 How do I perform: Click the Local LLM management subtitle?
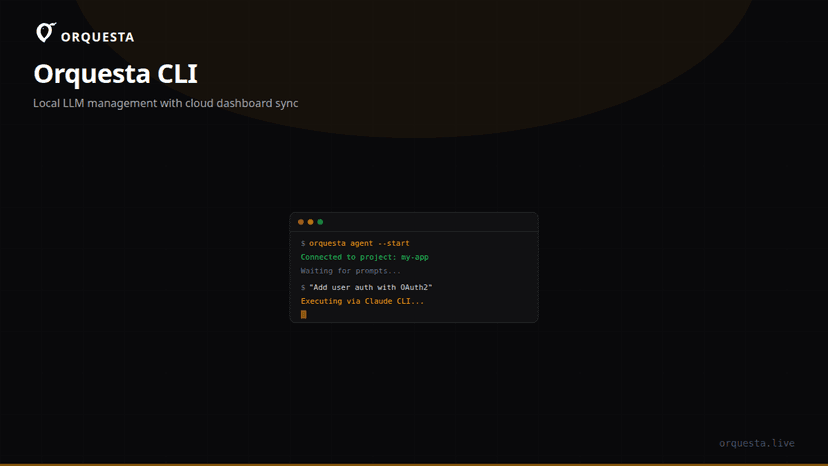(x=166, y=103)
